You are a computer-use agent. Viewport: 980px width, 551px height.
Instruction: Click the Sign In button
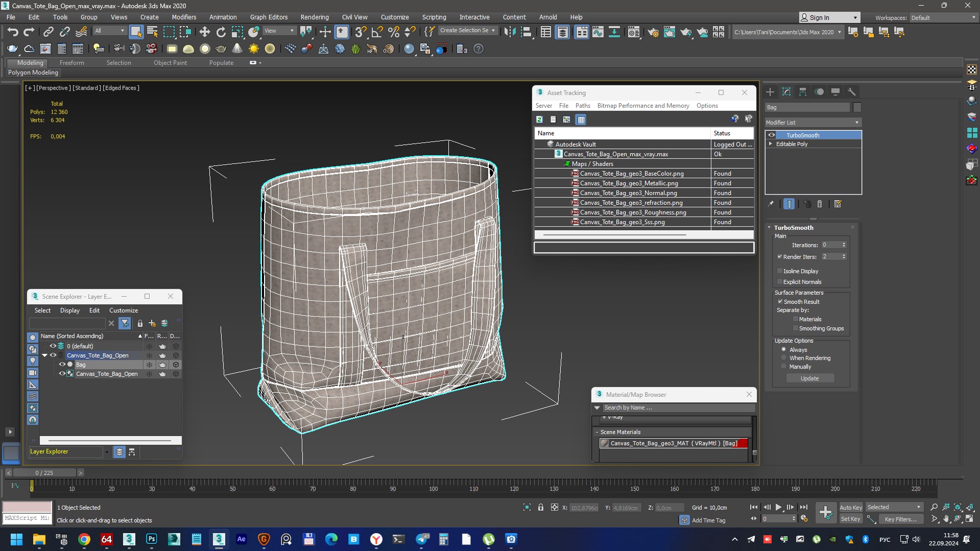[x=829, y=18]
